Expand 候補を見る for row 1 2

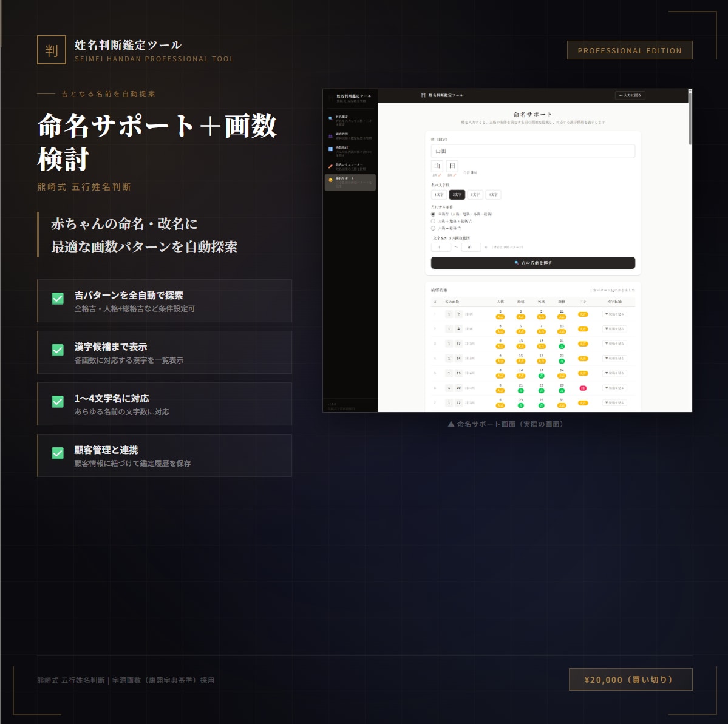click(614, 314)
